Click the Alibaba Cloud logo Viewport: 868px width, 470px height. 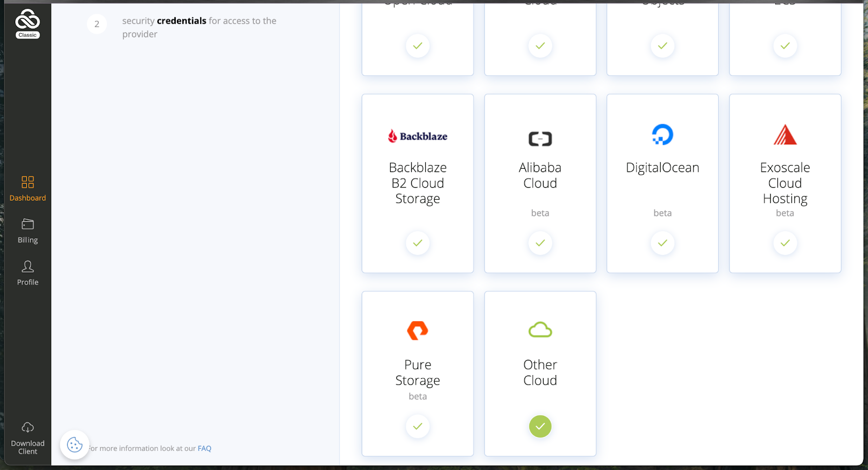coord(540,139)
